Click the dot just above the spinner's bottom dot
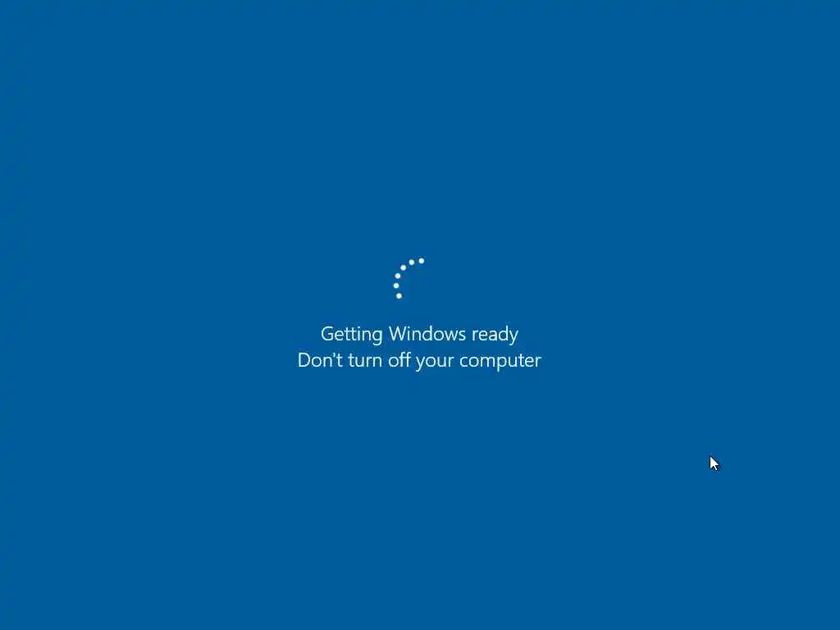The image size is (840, 630). coord(396,285)
